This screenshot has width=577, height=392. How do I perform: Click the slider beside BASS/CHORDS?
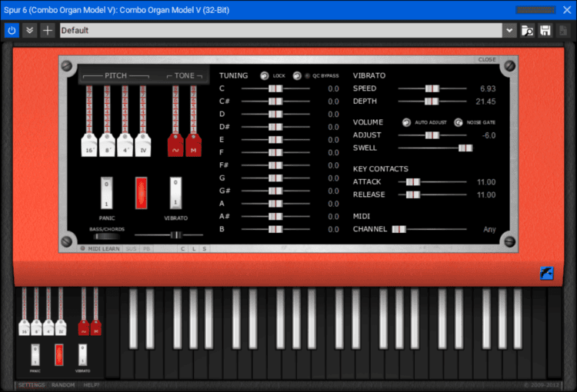[169, 234]
